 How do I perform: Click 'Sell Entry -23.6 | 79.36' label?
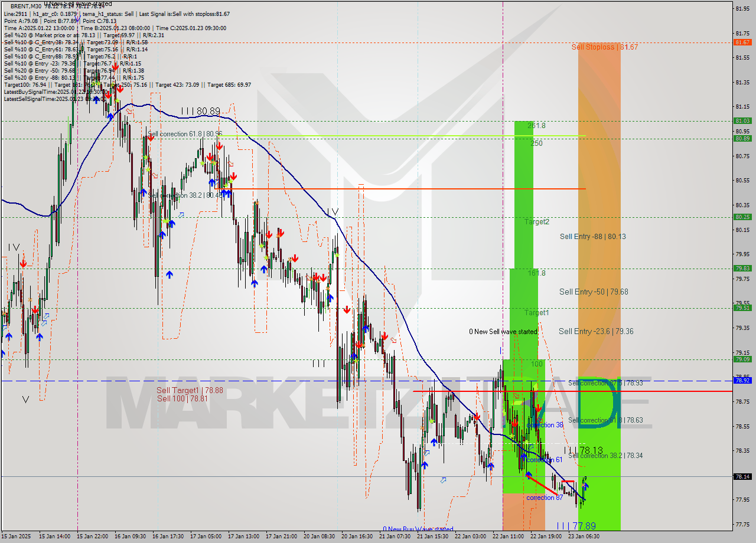pyautogui.click(x=596, y=332)
